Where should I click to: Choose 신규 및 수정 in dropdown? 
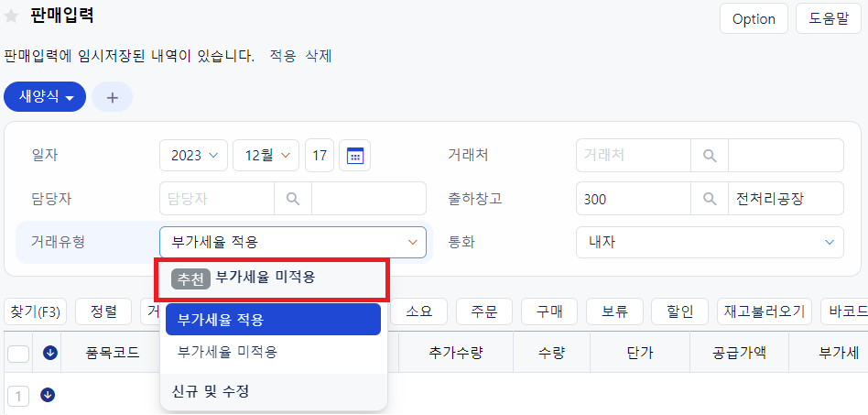274,392
